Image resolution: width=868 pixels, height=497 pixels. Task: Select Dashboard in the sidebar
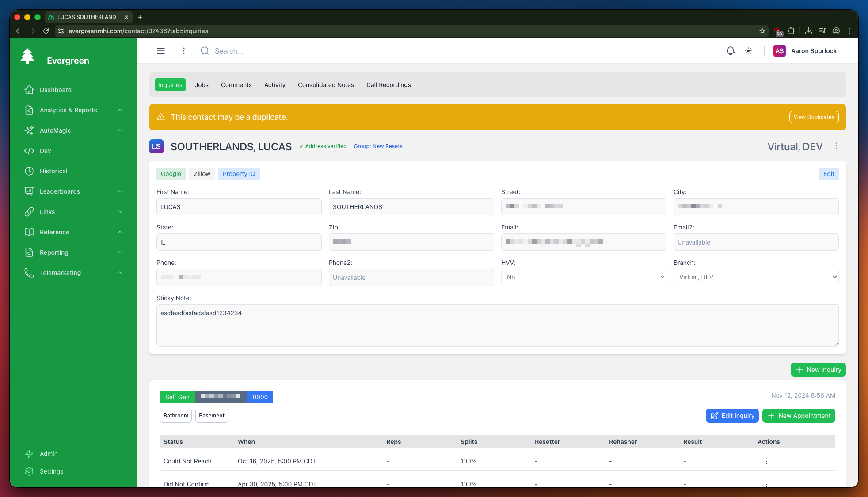55,90
